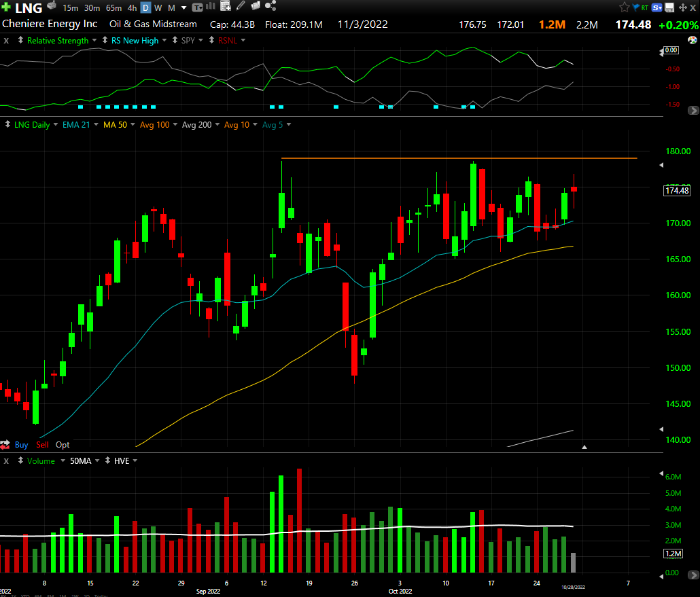Expand the more-timeframes dropdown arrow
Screen dimensions: 700x597
pos(184,8)
